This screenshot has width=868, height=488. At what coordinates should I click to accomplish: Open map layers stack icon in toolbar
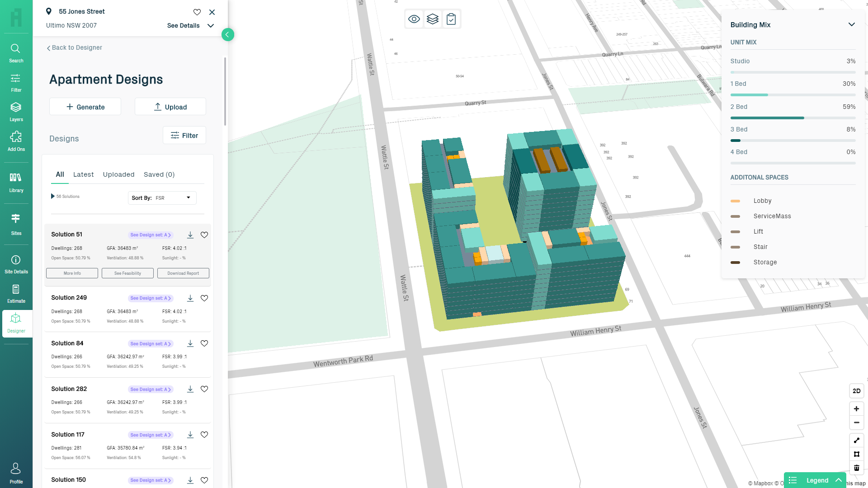point(433,19)
